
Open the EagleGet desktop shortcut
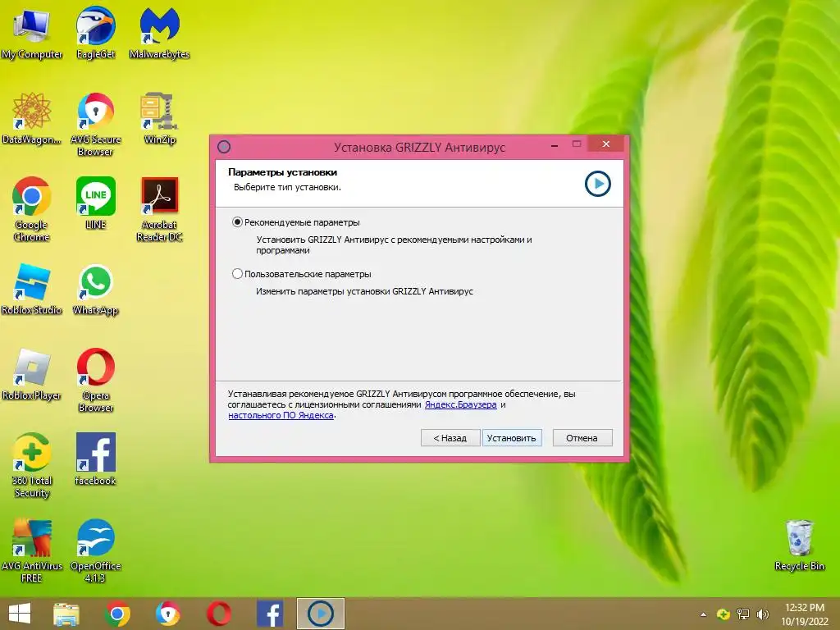tap(96, 33)
